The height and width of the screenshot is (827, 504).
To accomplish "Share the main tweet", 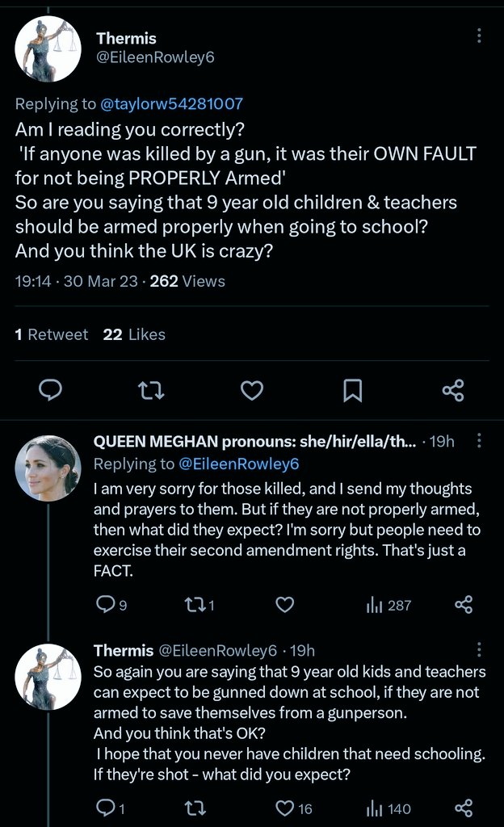I will point(453,390).
